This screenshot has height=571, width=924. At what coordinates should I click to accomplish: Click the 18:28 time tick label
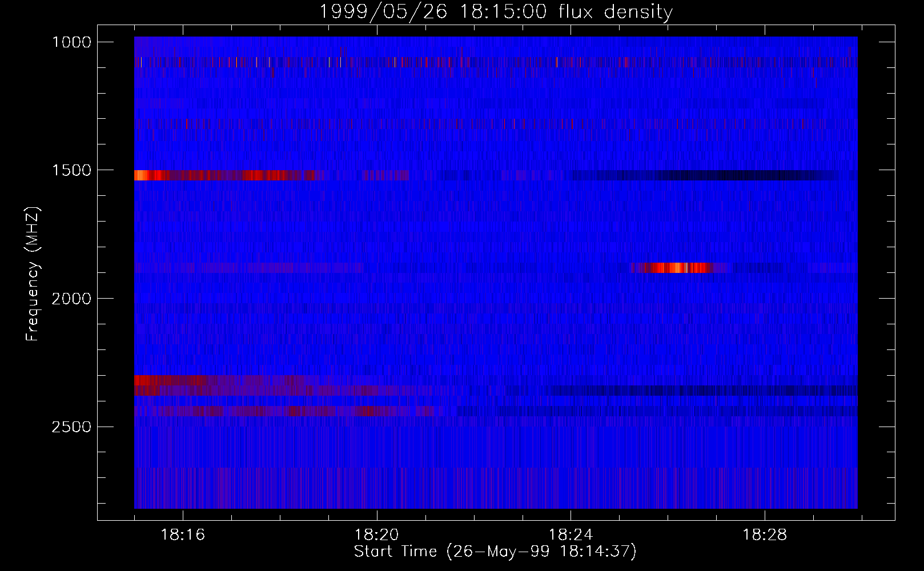pyautogui.click(x=764, y=535)
